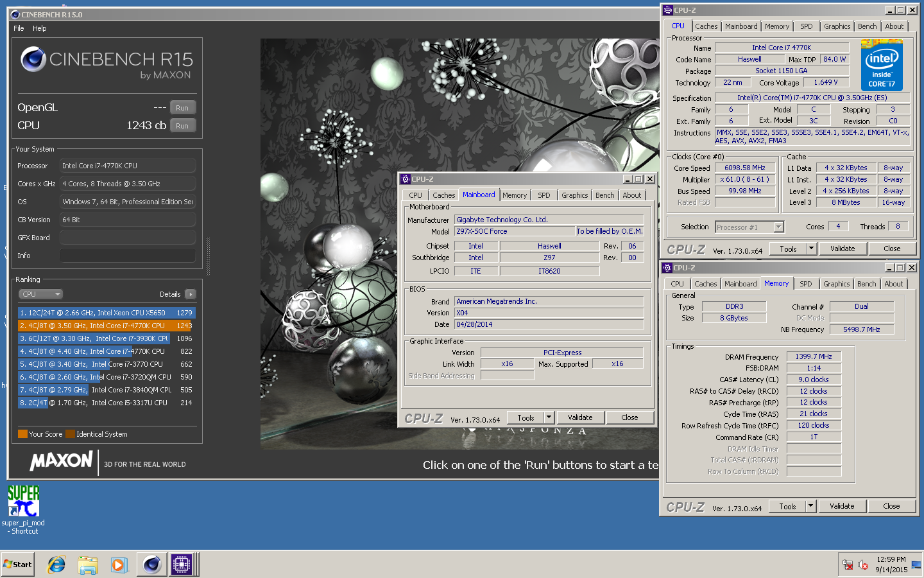Click the taskbar clock showing 12:59 PM

[891, 565]
